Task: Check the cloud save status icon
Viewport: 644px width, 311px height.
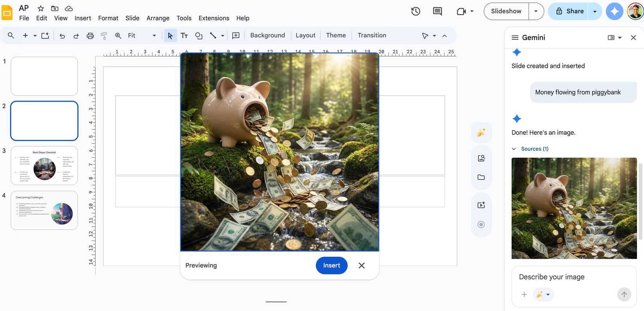Action: [x=69, y=8]
